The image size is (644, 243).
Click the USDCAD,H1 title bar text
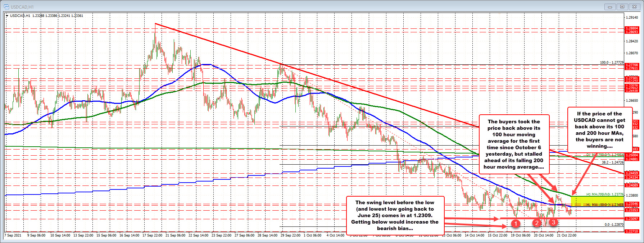[22, 7]
